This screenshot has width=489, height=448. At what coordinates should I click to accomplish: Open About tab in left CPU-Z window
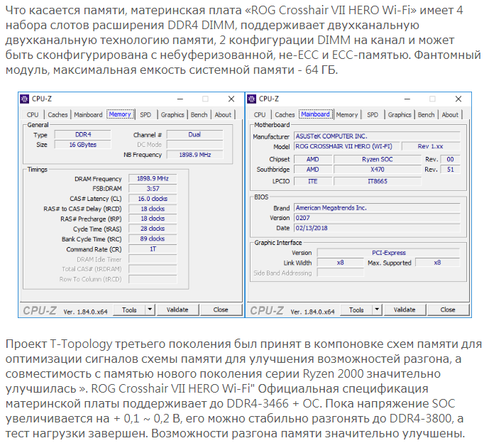[223, 115]
